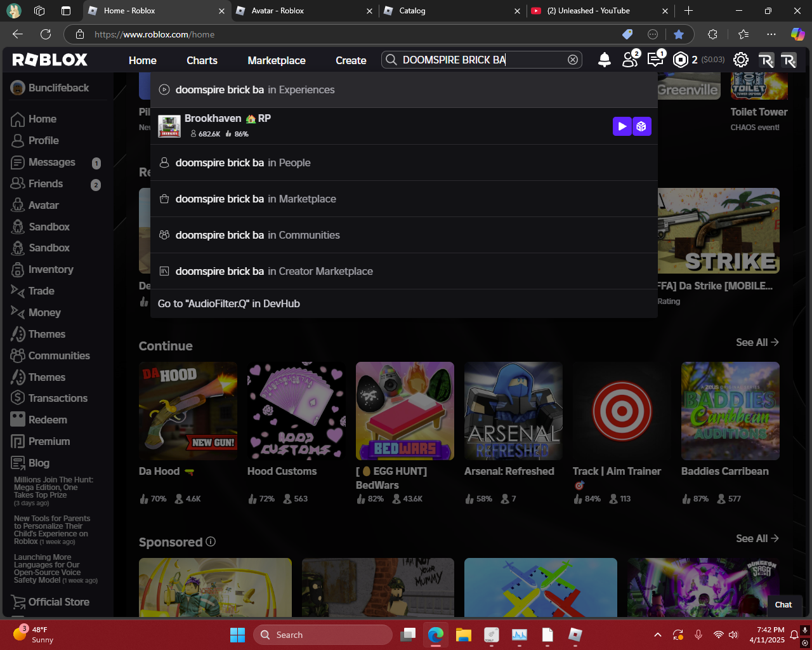This screenshot has width=812, height=650.
Task: Open friend requests icon in navbar
Action: click(630, 59)
